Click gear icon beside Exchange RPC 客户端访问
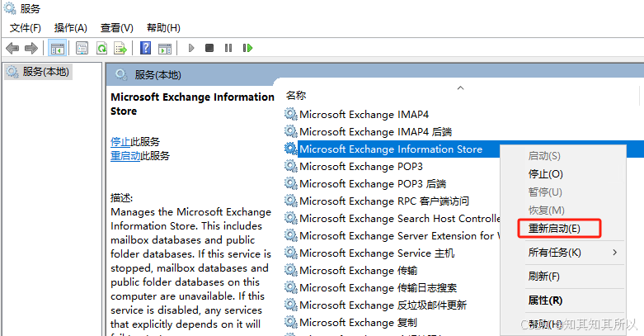This screenshot has width=644, height=336. tap(291, 201)
